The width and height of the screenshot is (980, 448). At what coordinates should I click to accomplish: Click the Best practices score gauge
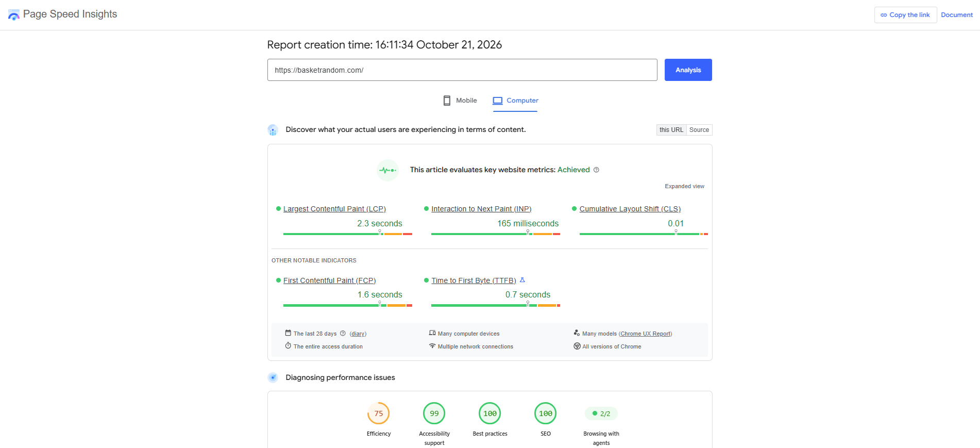(x=490, y=413)
